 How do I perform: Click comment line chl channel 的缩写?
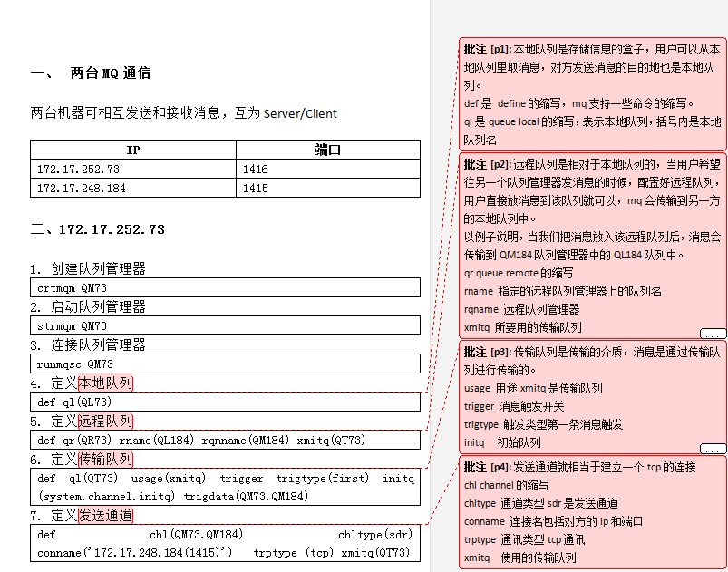pyautogui.click(x=506, y=485)
